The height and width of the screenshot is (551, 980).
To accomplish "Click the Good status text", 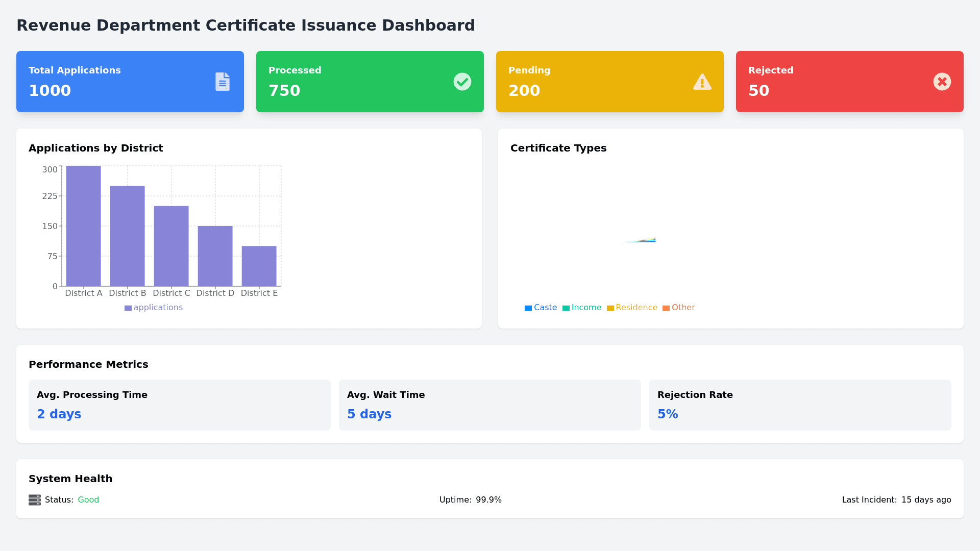I will click(x=88, y=500).
